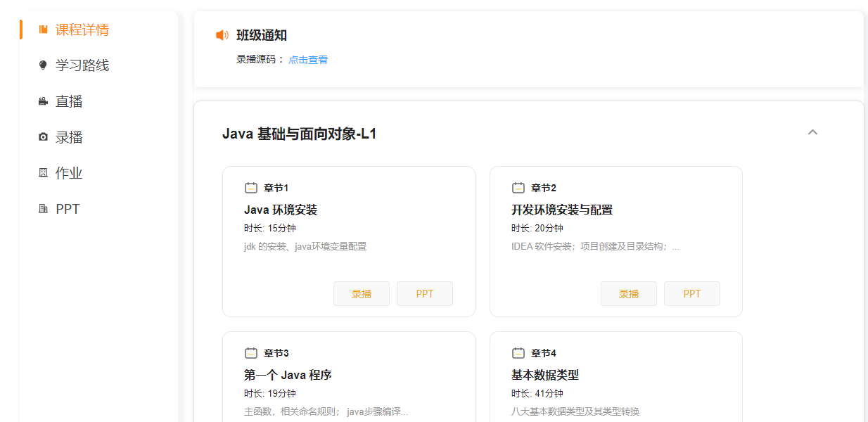This screenshot has height=422, width=868.
Task: Open the 点击查看 source code link
Action: [308, 60]
